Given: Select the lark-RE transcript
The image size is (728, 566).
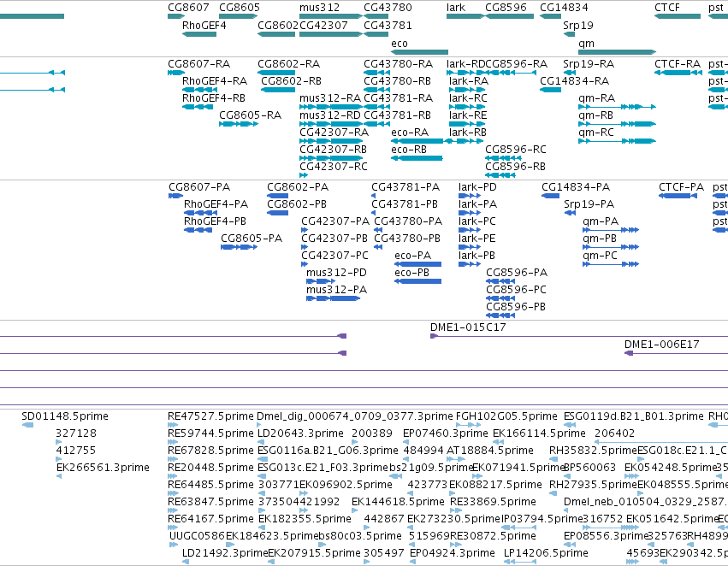Looking at the screenshot, I should tap(466, 124).
